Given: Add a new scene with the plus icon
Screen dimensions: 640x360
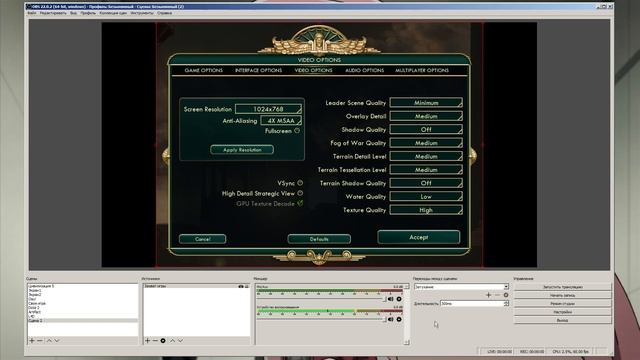Looking at the screenshot, I should click(x=32, y=340).
